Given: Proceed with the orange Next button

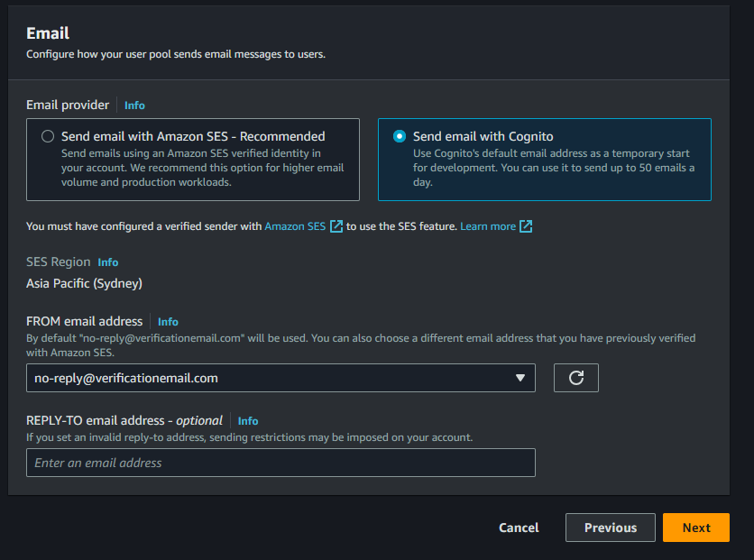Looking at the screenshot, I should (695, 528).
